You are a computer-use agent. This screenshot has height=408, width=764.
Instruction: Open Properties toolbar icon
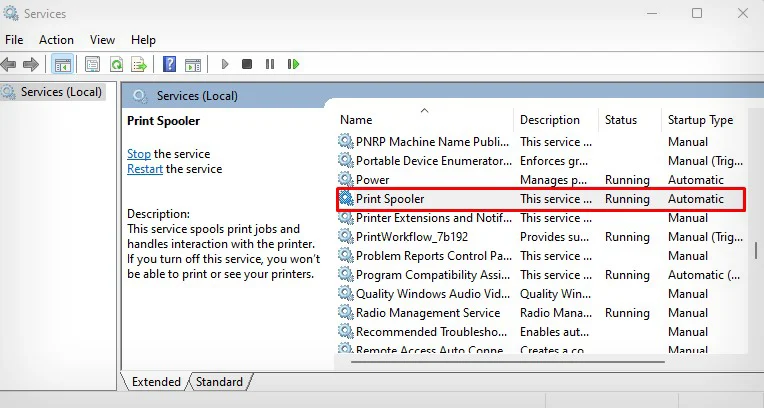[92, 64]
